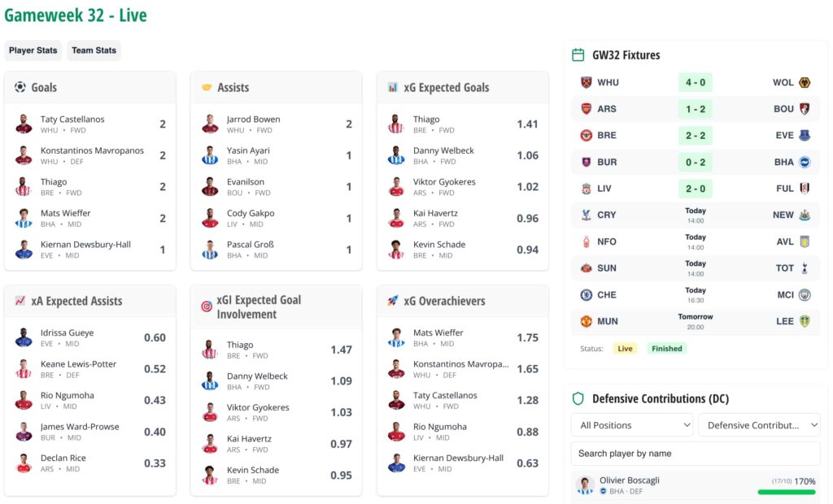Open the Defensive Contributions metric dropdown

pyautogui.click(x=759, y=425)
